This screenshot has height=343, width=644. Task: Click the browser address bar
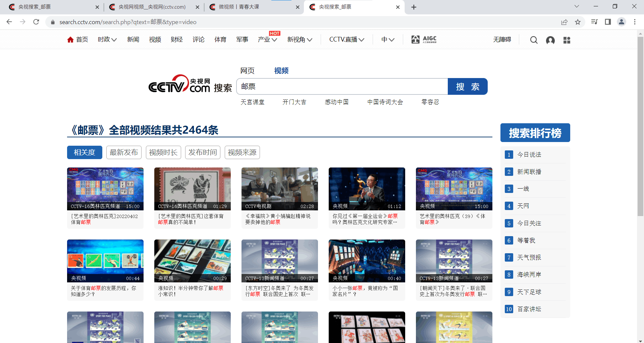(x=302, y=22)
